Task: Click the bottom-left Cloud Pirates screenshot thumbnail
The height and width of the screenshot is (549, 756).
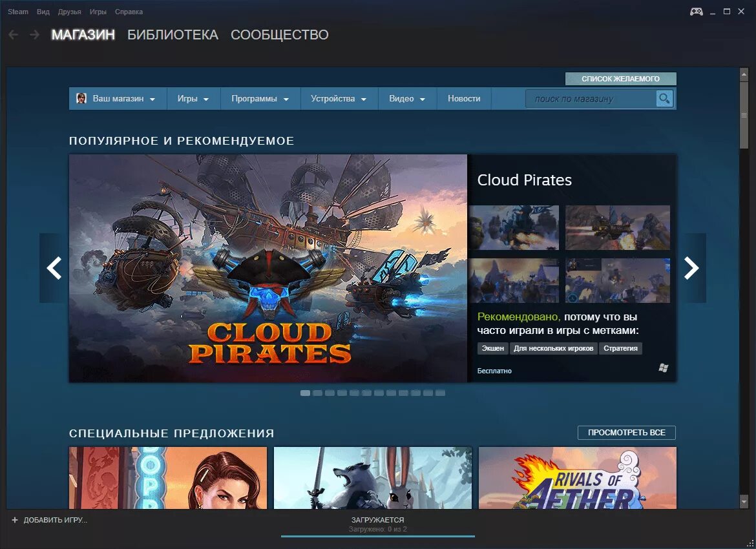Action: pos(514,280)
